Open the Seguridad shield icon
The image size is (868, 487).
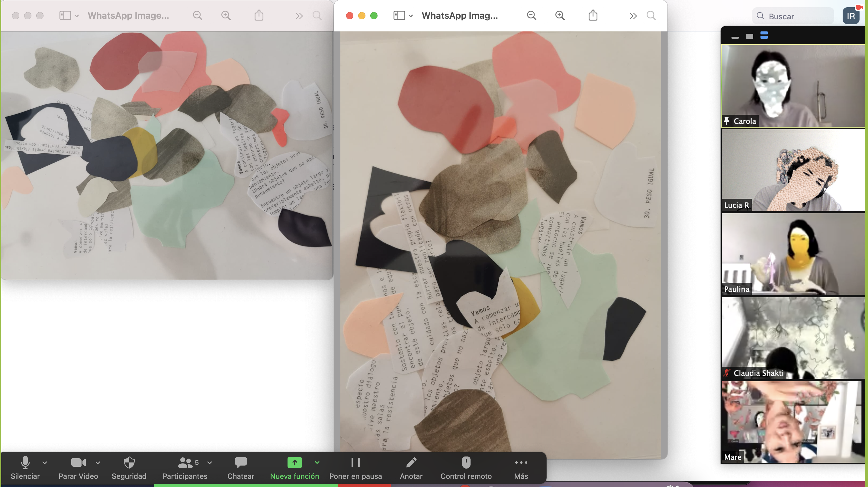(129, 467)
